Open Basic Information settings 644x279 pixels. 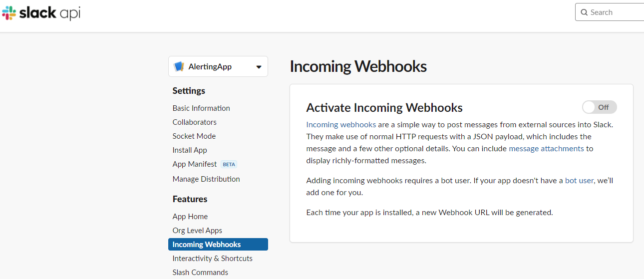click(x=201, y=108)
